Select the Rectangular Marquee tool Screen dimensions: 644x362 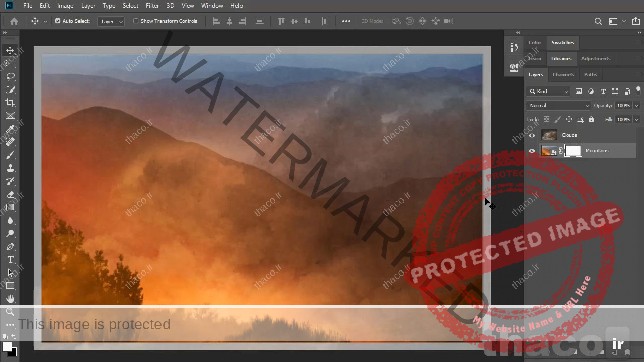pos(10,63)
